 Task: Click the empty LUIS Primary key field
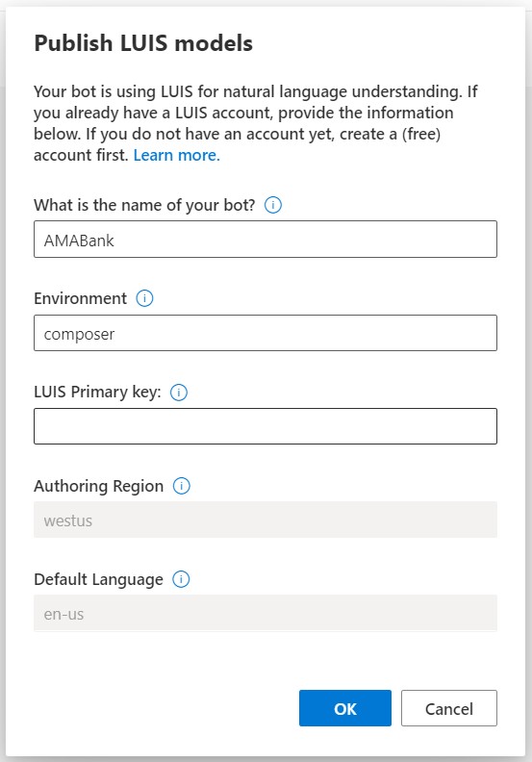click(x=266, y=426)
